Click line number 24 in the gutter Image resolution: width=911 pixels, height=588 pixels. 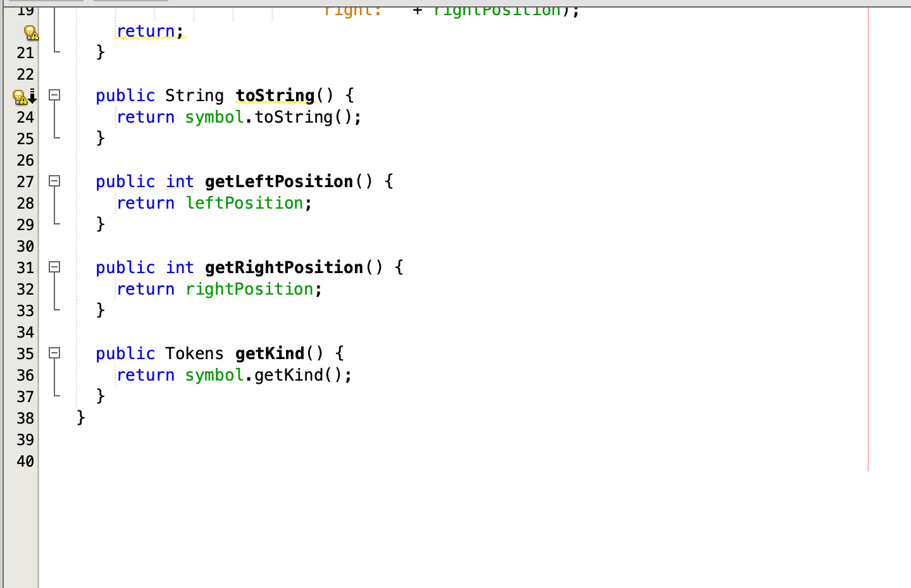click(x=25, y=117)
